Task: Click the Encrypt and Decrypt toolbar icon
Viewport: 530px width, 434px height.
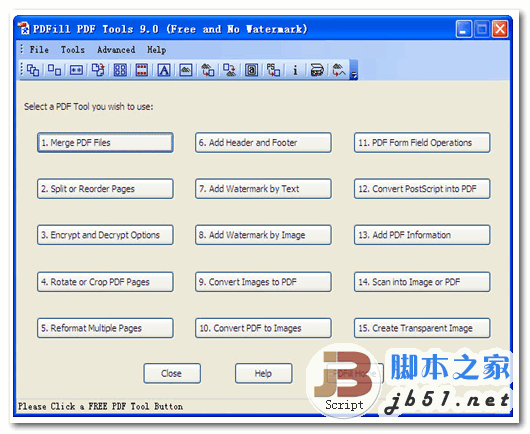Action: (x=76, y=70)
